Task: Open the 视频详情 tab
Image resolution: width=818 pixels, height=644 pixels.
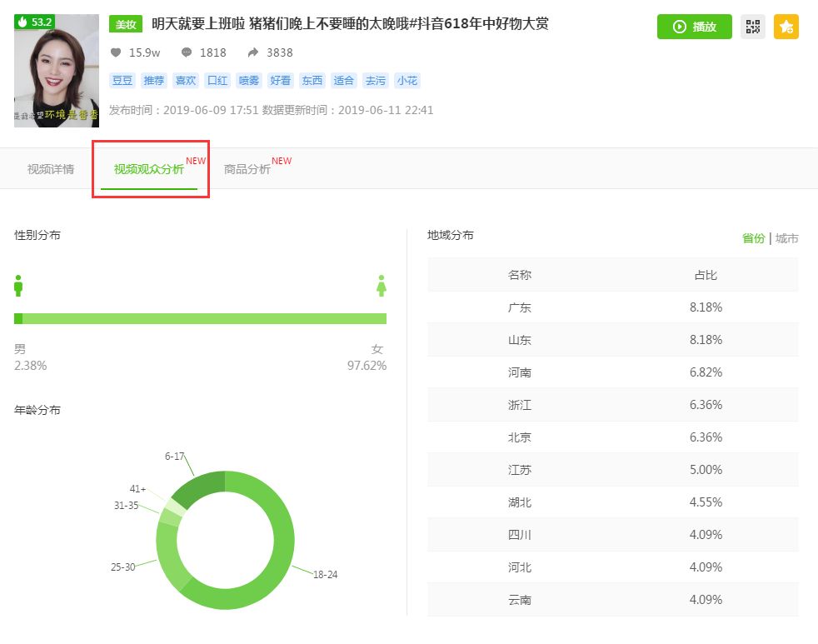Action: pos(51,169)
